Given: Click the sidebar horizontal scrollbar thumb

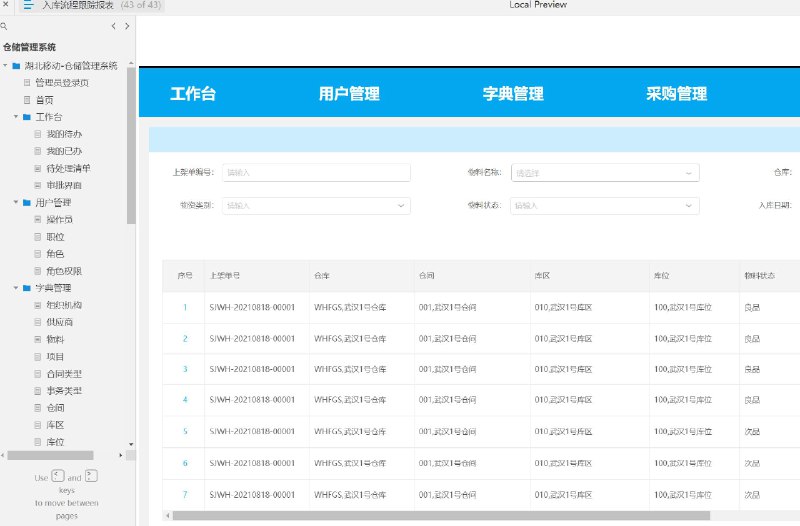Looking at the screenshot, I should (x=50, y=455).
